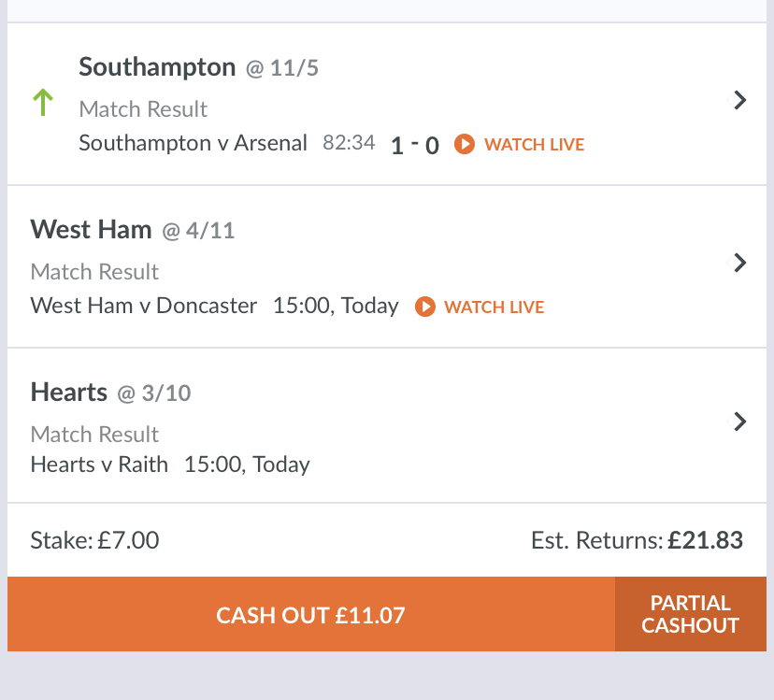
Task: Click the orange play icon for West Ham v Doncaster
Action: (425, 307)
